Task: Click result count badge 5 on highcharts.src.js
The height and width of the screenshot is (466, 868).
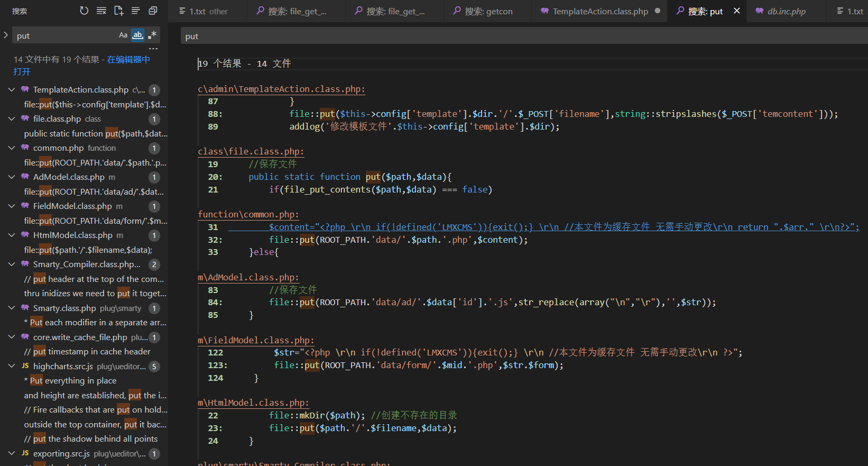Action: click(x=154, y=367)
